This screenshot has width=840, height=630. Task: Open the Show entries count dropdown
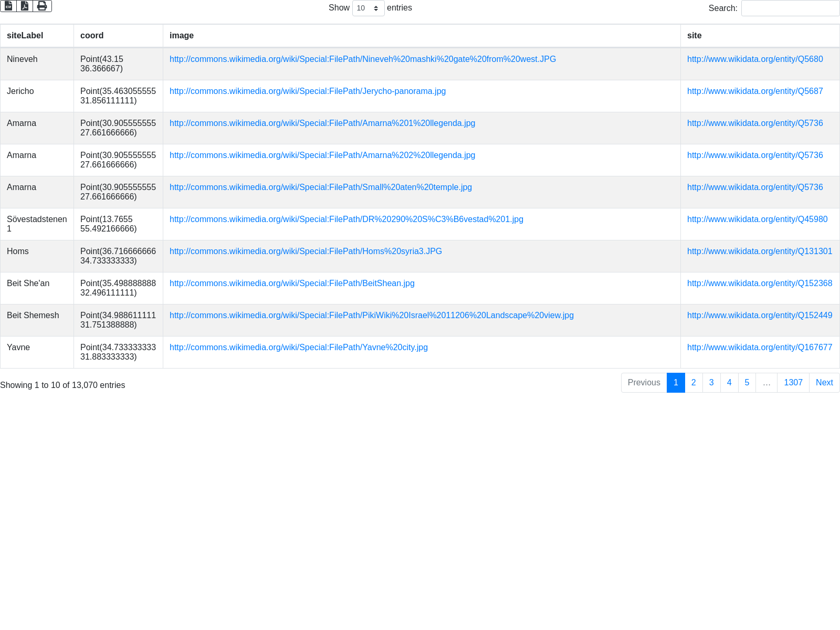click(368, 8)
